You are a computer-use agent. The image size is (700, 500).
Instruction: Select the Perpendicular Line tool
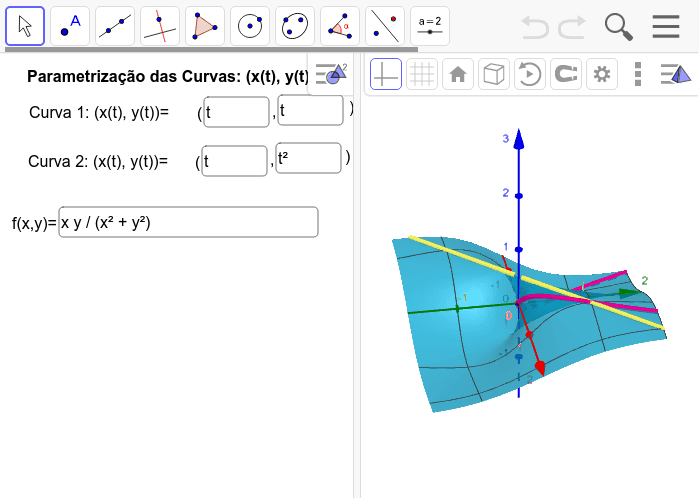pos(160,26)
